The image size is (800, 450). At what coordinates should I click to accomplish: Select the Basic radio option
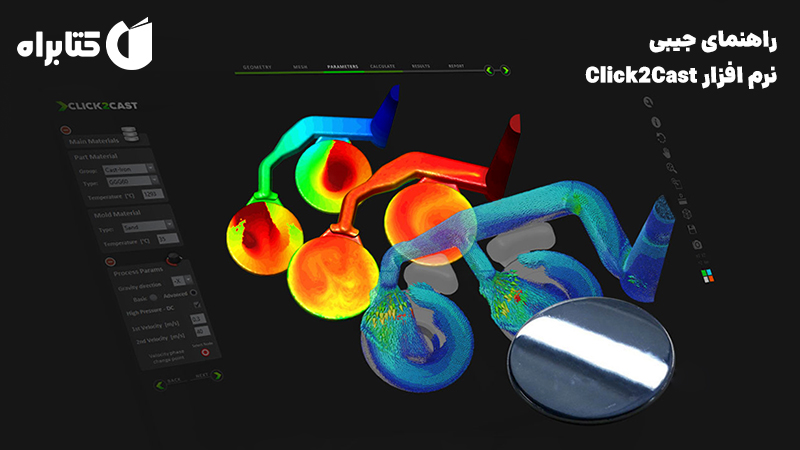pos(154,298)
